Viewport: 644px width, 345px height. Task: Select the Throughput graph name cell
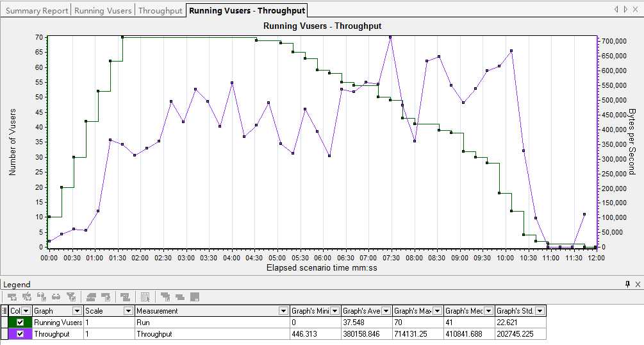click(58, 334)
